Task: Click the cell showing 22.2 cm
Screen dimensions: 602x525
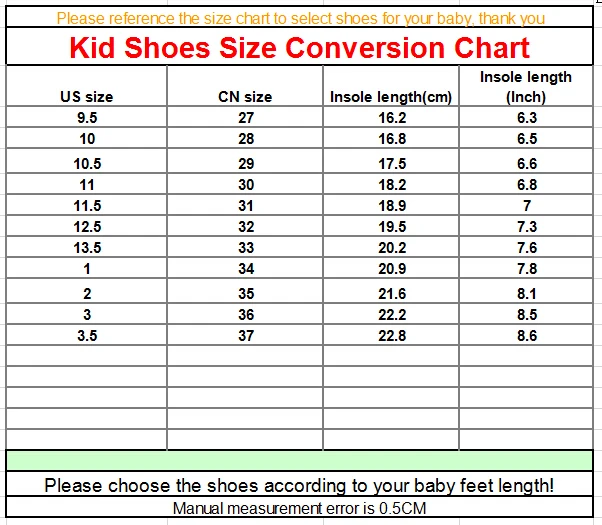Action: [391, 314]
